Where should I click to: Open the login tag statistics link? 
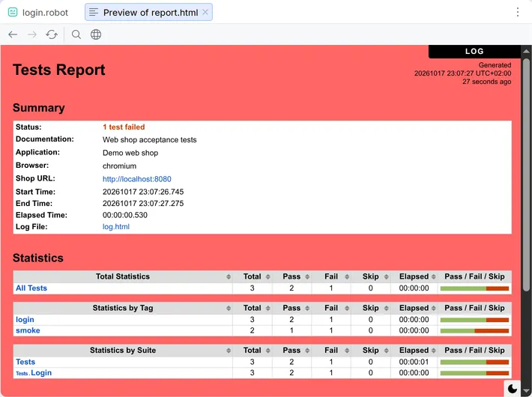[x=25, y=320]
